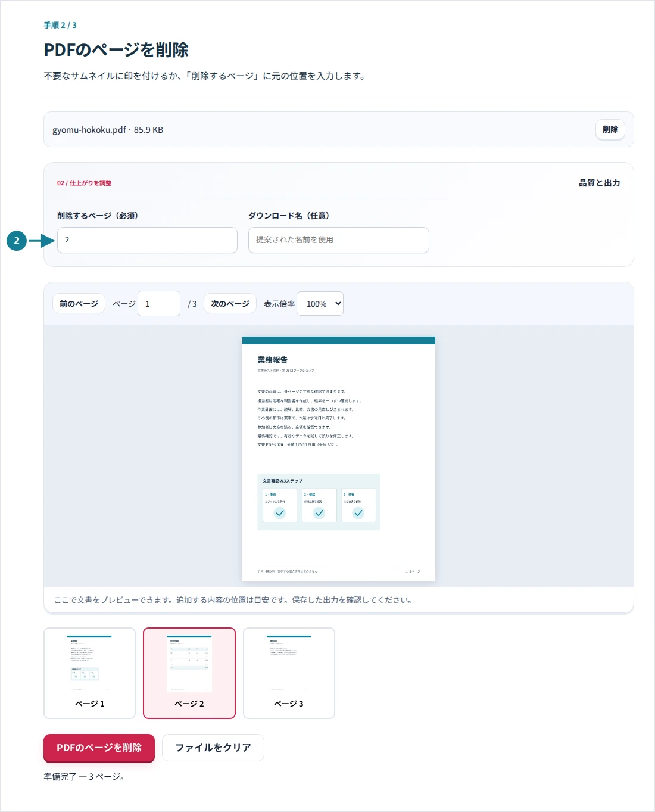Click the document preview page
Screen dimensions: 655x812
(x=339, y=459)
